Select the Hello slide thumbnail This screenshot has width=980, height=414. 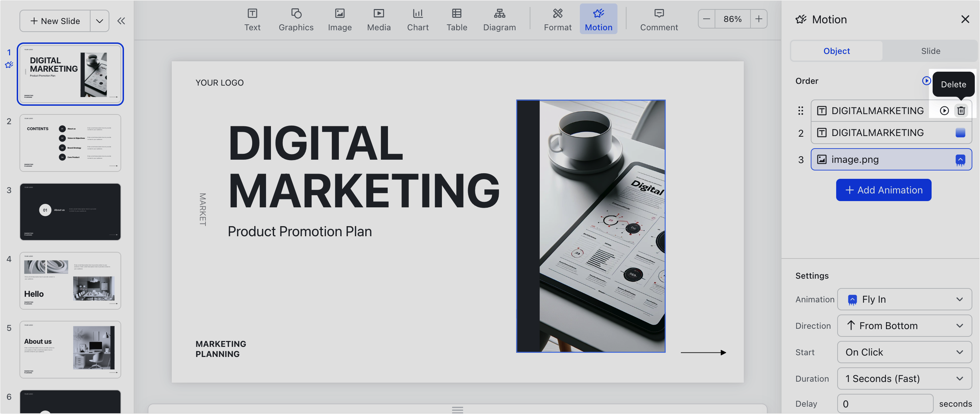coord(70,280)
